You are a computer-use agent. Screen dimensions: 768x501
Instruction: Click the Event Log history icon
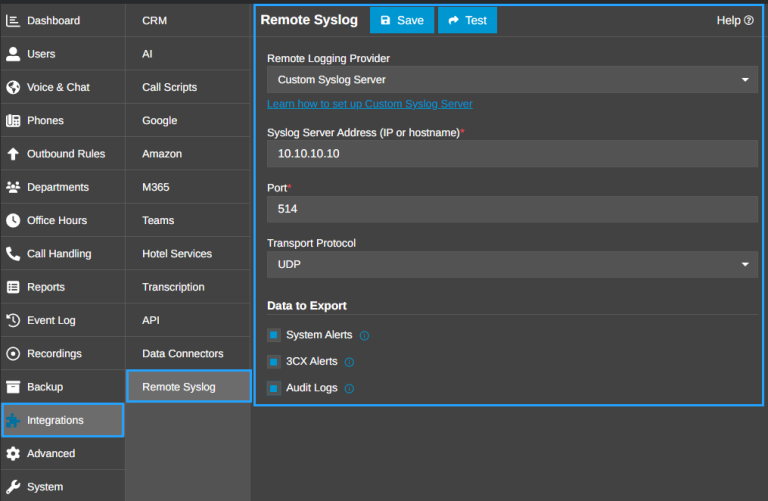tap(13, 320)
